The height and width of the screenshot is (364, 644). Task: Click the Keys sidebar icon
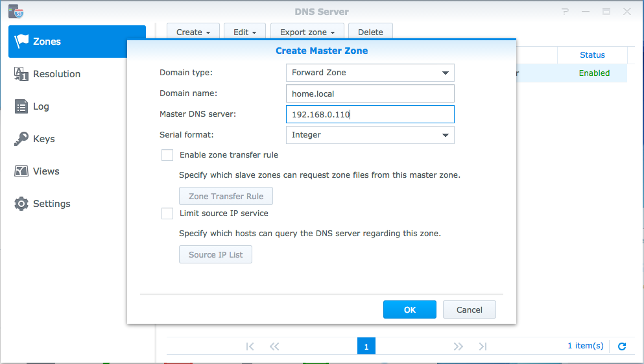(x=21, y=139)
